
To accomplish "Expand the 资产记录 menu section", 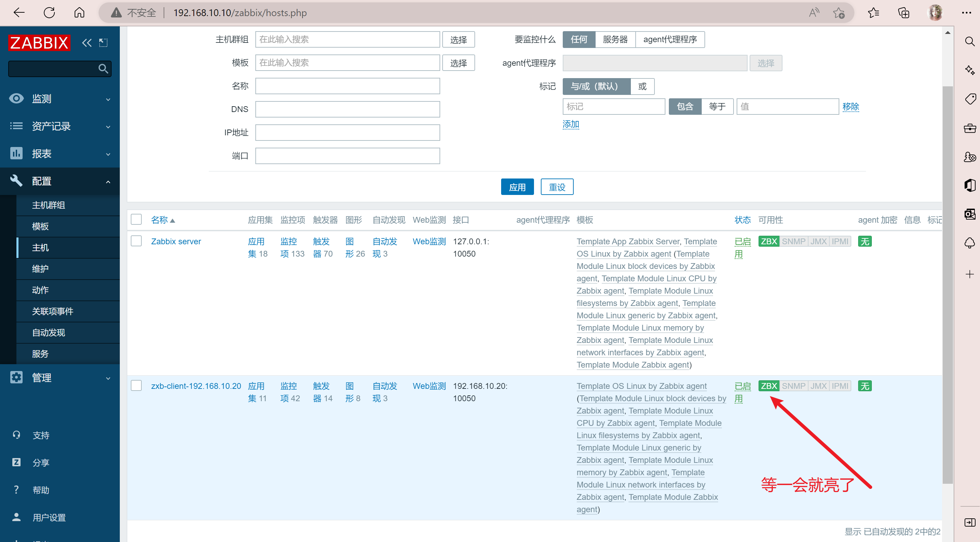I will [60, 126].
